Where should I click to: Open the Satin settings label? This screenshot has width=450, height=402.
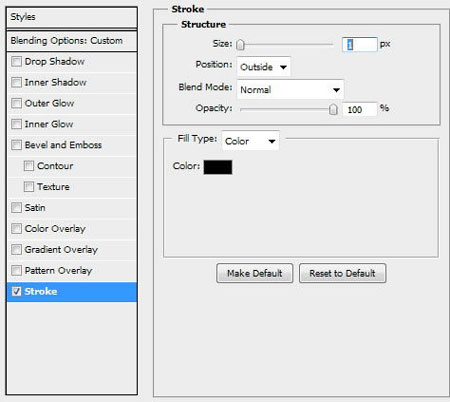pos(35,208)
